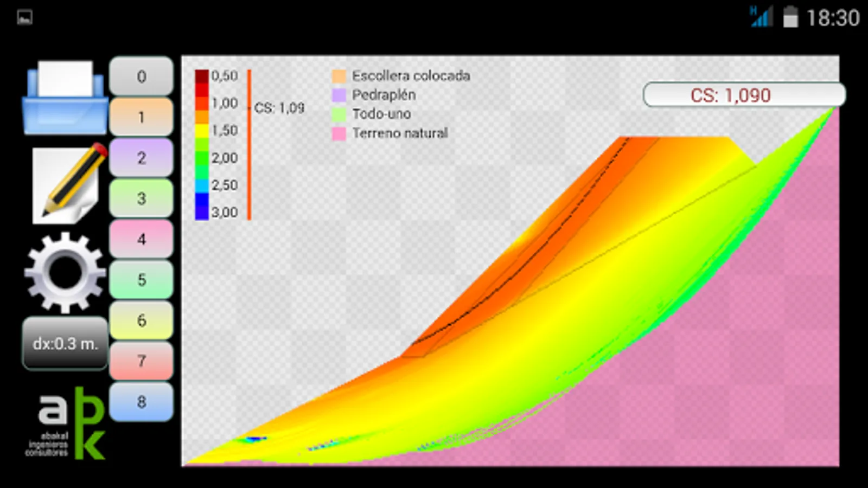Tap the printer icon

(x=65, y=98)
